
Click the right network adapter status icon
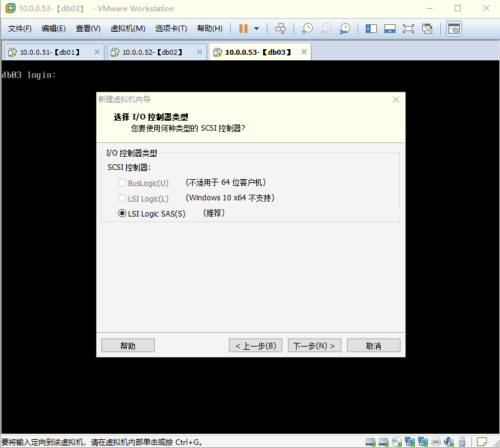pyautogui.click(x=423, y=442)
